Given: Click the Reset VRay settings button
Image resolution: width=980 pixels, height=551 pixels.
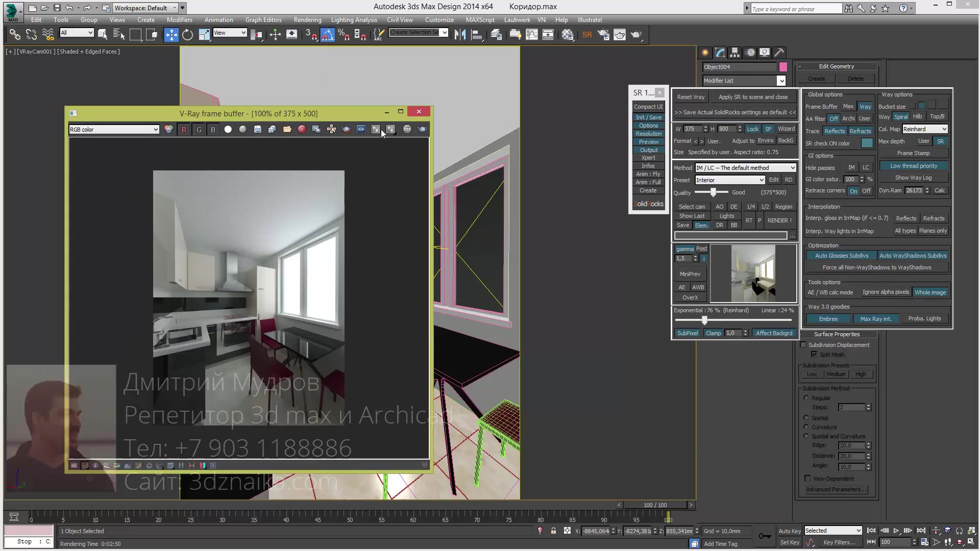Looking at the screenshot, I should point(690,97).
